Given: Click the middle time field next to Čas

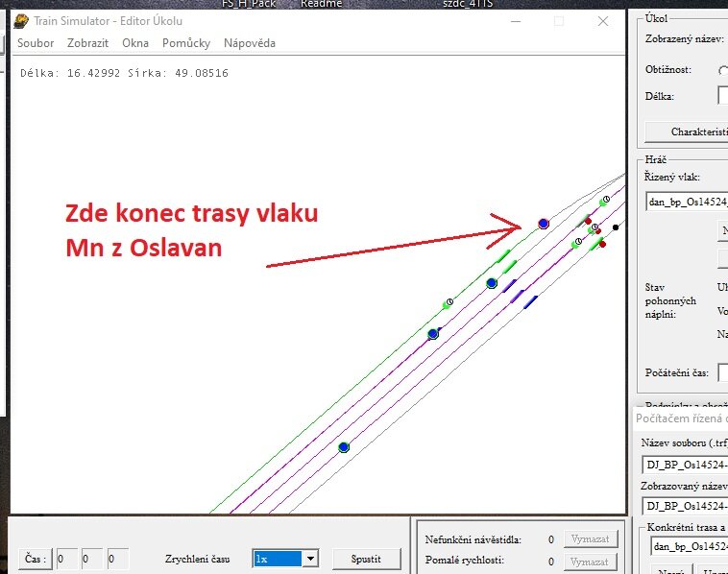Looking at the screenshot, I should (x=92, y=559).
